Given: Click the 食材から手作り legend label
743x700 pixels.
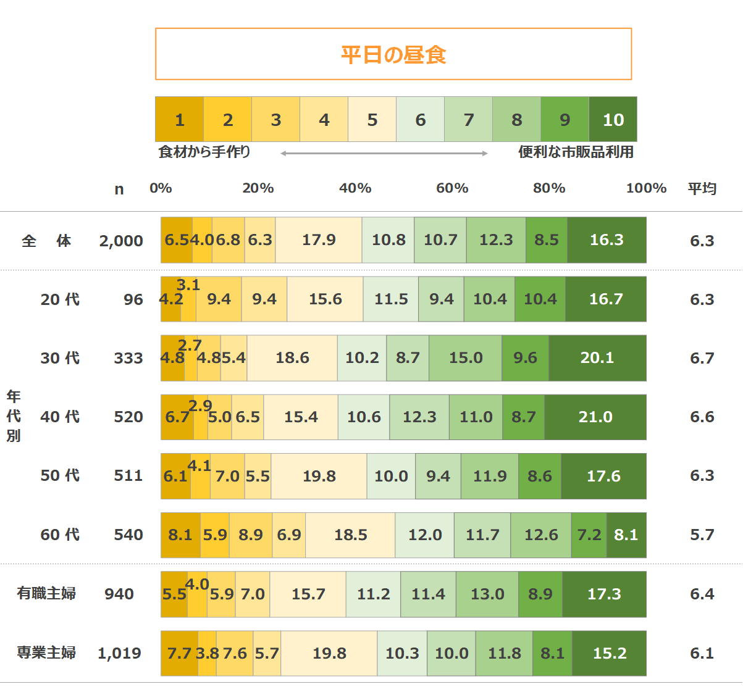Looking at the screenshot, I should 204,152.
